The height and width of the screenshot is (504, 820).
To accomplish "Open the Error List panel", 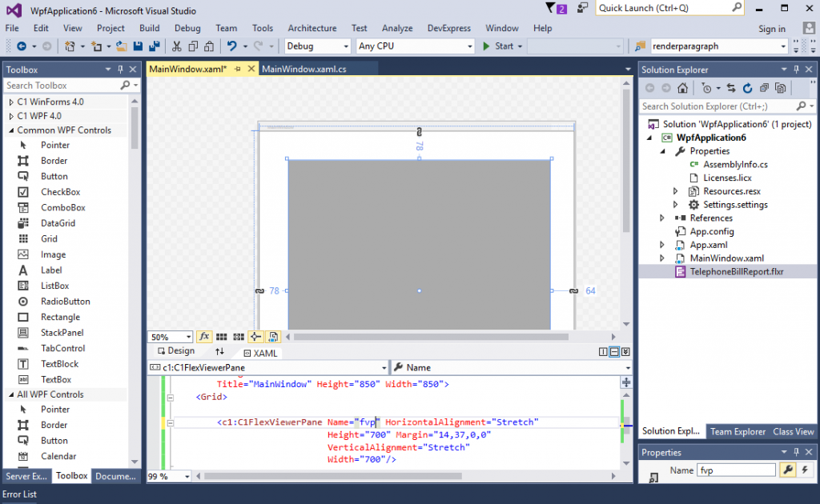I will pyautogui.click(x=20, y=494).
